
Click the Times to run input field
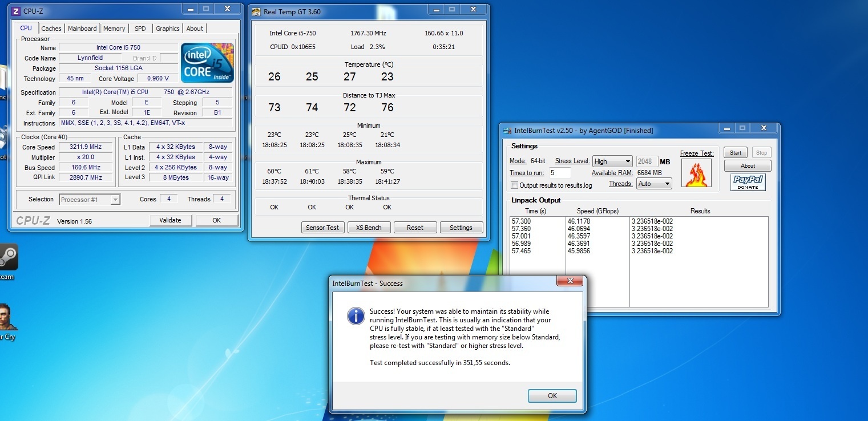coord(560,173)
